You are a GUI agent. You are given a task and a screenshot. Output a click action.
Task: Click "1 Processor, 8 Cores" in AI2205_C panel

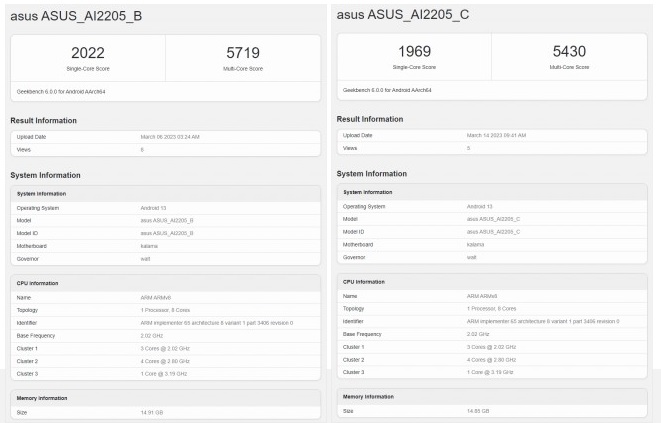click(x=492, y=309)
